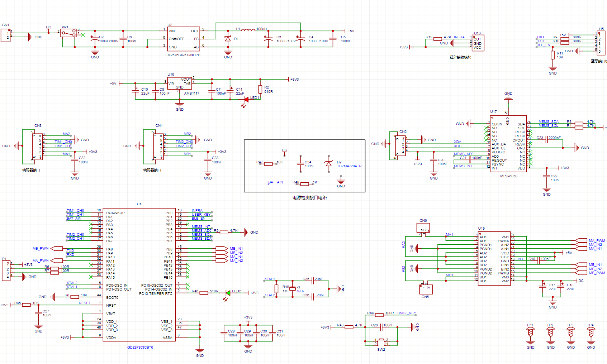Screen dimensions: 607x364
Task: Select the NRST pin name
Action: coord(111,306)
